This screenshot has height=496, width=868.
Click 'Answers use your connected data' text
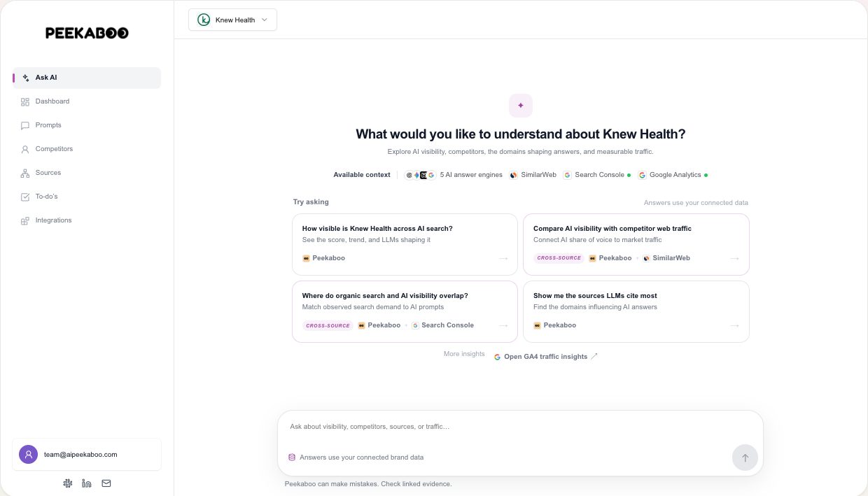pyautogui.click(x=696, y=203)
